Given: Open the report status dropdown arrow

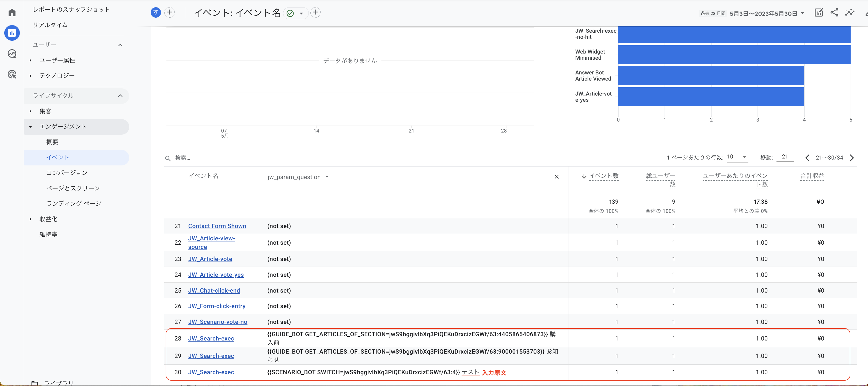Looking at the screenshot, I should point(301,13).
